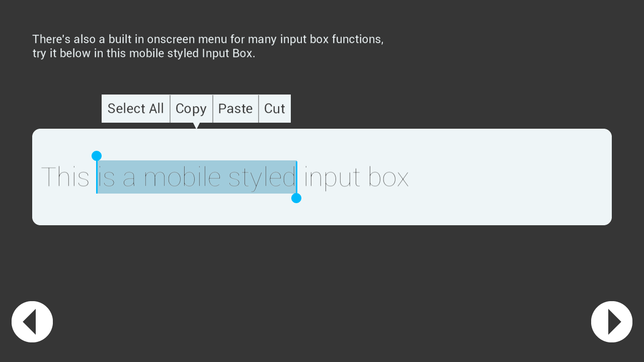The width and height of the screenshot is (644, 362).
Task: Click empty space right of "box" text
Action: click(x=508, y=177)
